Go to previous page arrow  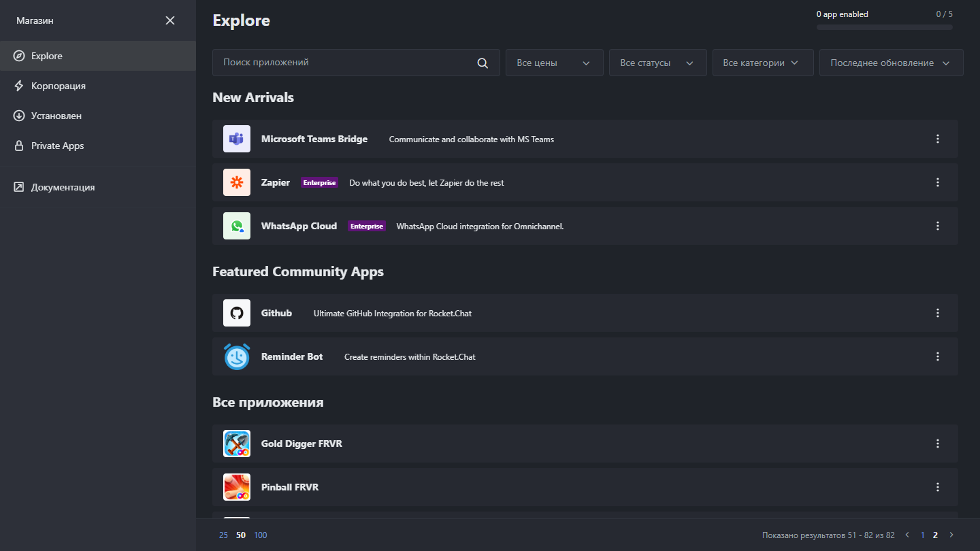(907, 535)
